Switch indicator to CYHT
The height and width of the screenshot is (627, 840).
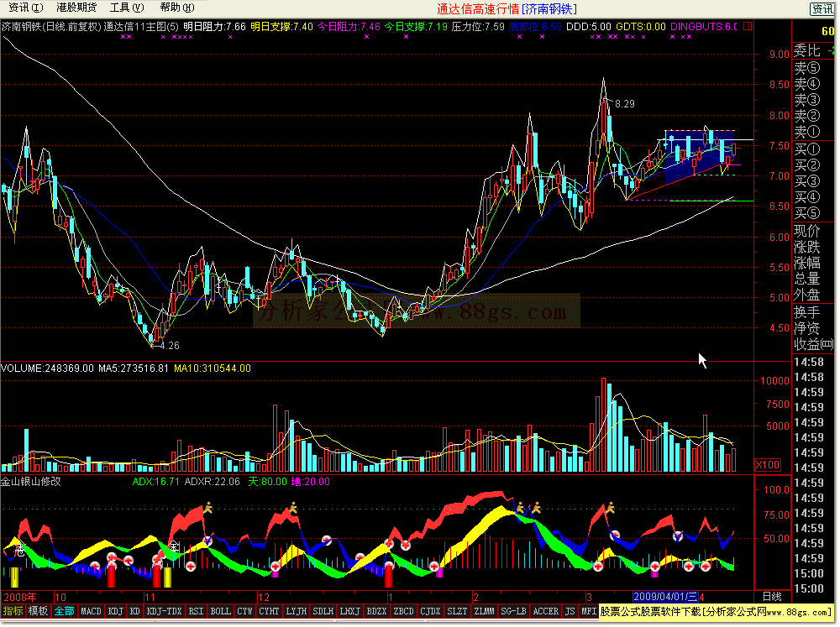click(269, 612)
